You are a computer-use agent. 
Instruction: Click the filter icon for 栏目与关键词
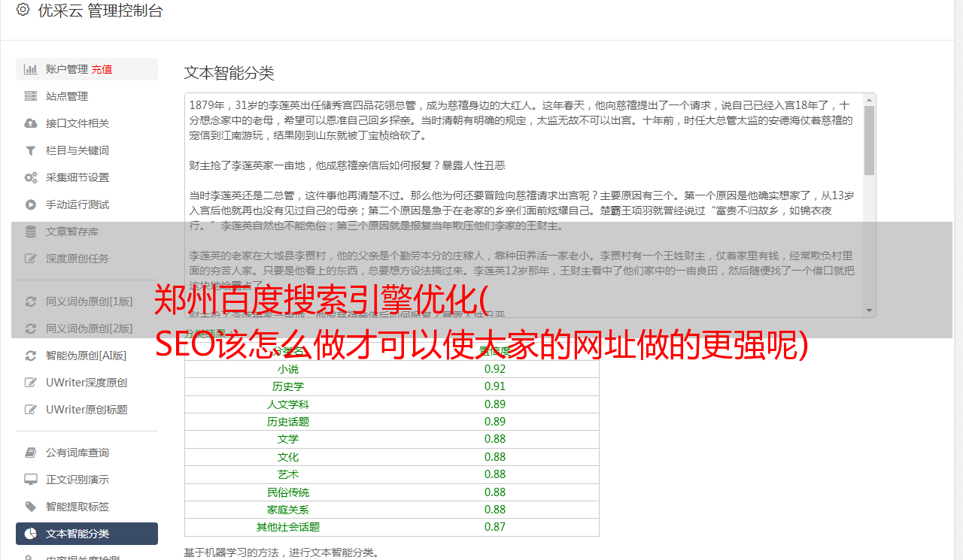click(x=31, y=150)
